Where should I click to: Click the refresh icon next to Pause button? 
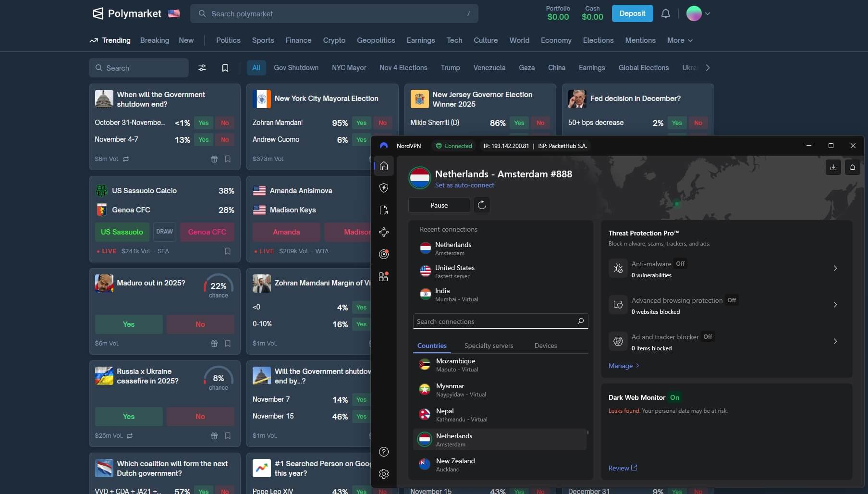point(482,205)
